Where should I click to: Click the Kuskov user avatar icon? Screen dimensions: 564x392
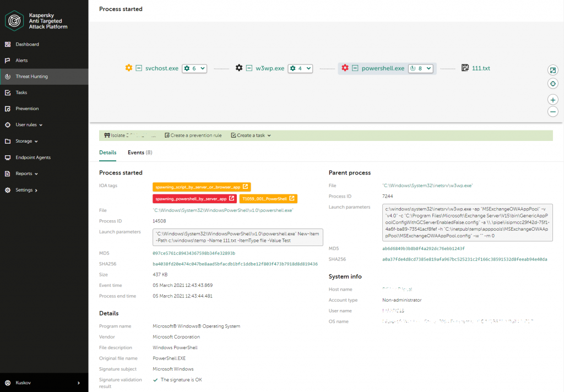coord(8,383)
